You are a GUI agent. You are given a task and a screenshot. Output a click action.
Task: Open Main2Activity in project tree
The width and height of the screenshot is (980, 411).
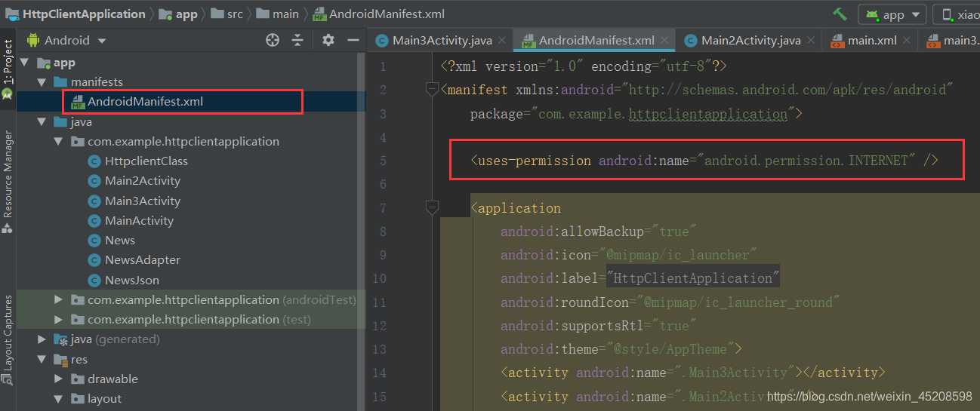(x=143, y=180)
